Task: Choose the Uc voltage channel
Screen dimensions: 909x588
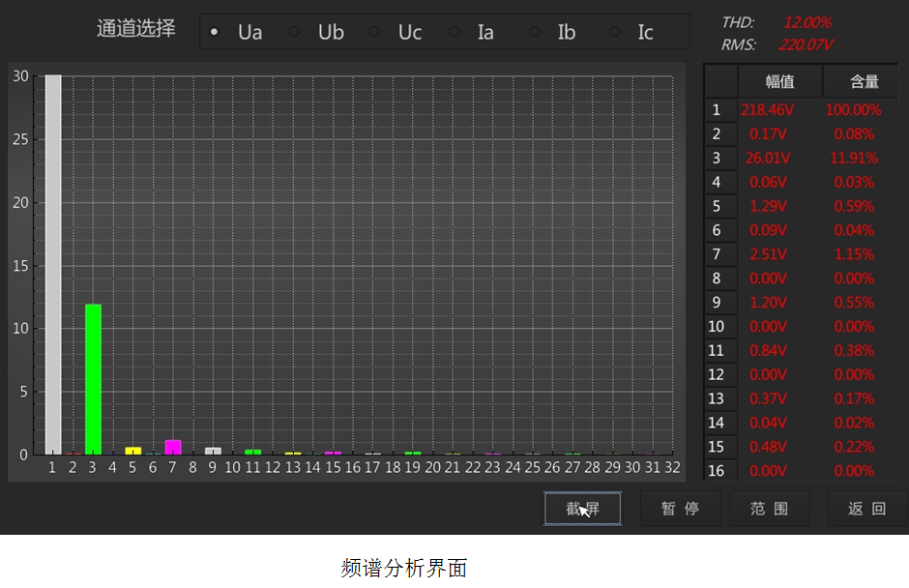Action: (x=374, y=32)
